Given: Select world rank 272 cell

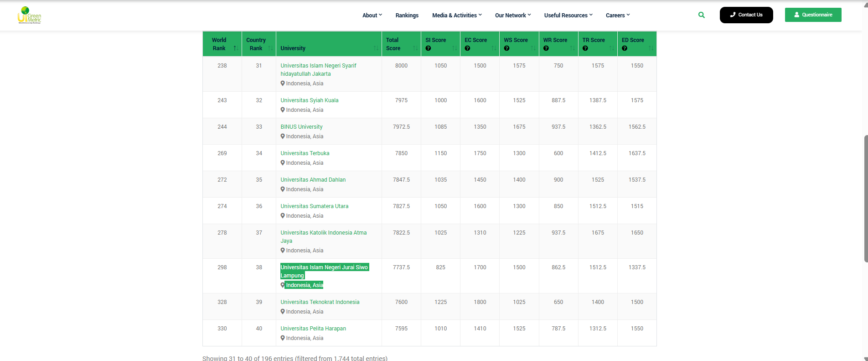Looking at the screenshot, I should (222, 180).
